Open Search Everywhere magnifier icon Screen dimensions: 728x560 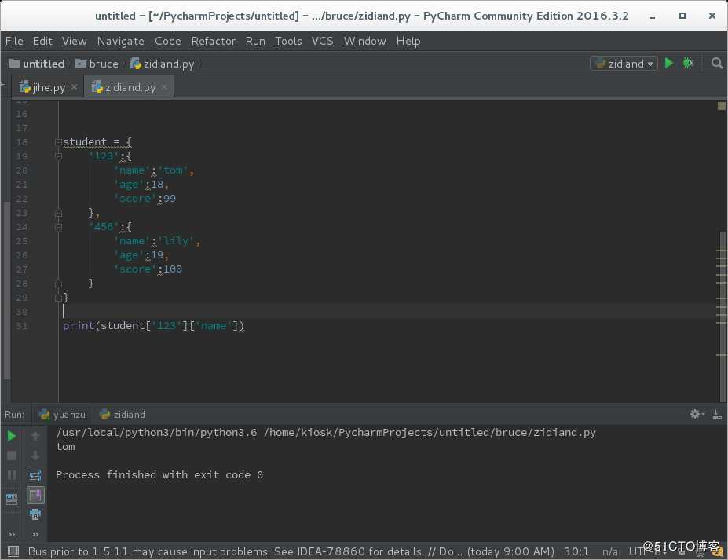click(717, 63)
